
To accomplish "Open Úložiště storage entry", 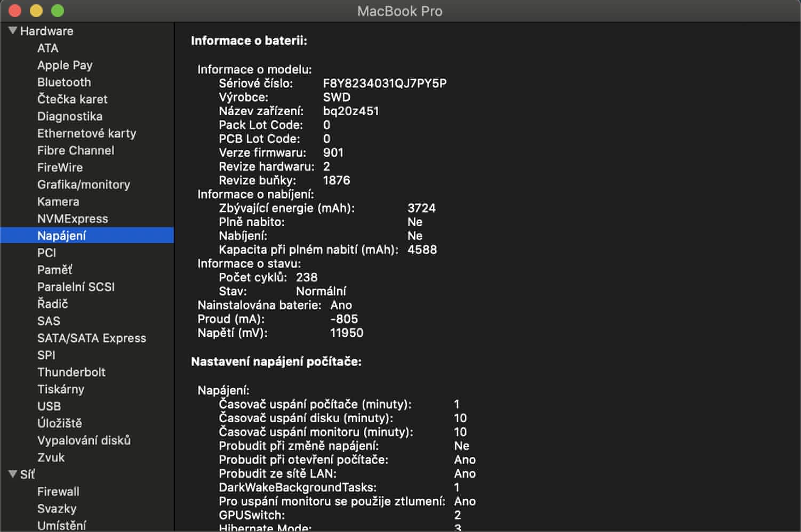I will [60, 423].
